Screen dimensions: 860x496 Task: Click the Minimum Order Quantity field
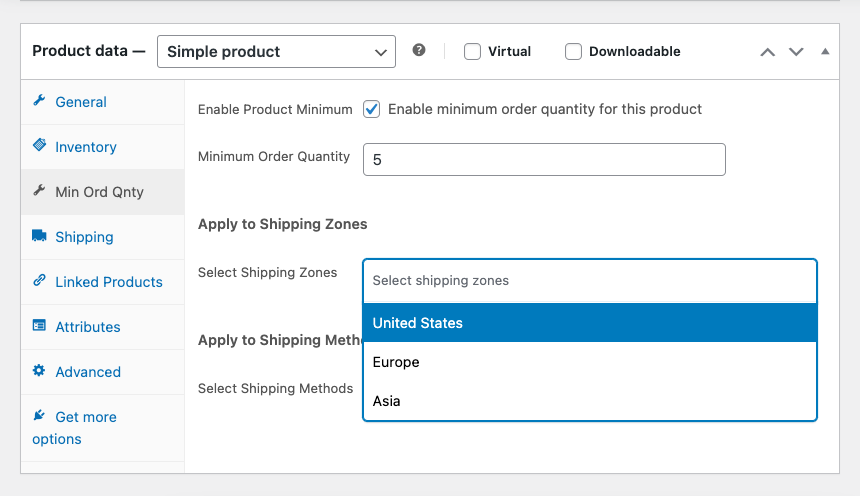pos(544,159)
